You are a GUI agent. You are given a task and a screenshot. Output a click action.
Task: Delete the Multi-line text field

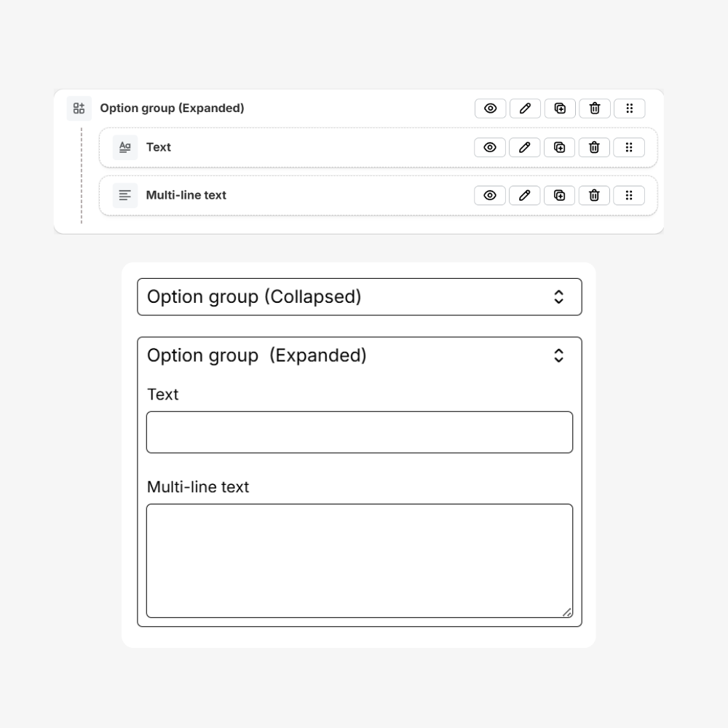(595, 195)
